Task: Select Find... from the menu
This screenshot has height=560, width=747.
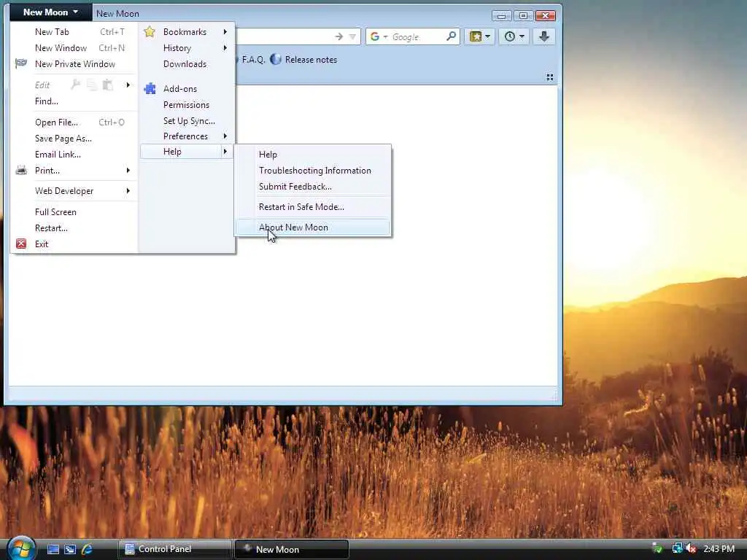Action: 46,101
